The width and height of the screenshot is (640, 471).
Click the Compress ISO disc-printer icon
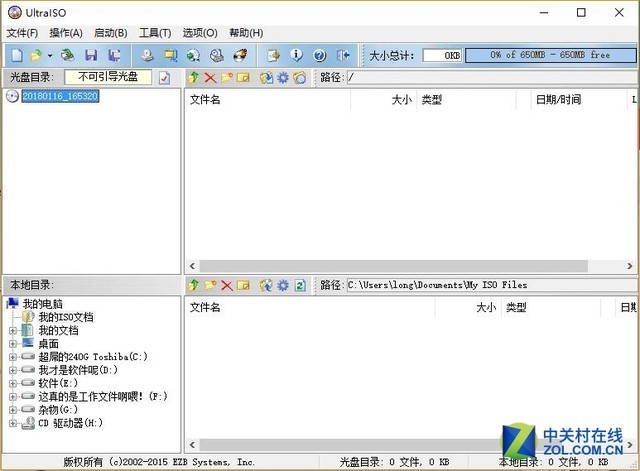217,55
